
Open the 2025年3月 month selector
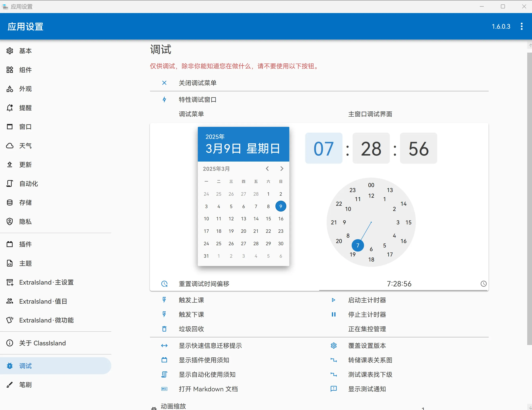[216, 169]
